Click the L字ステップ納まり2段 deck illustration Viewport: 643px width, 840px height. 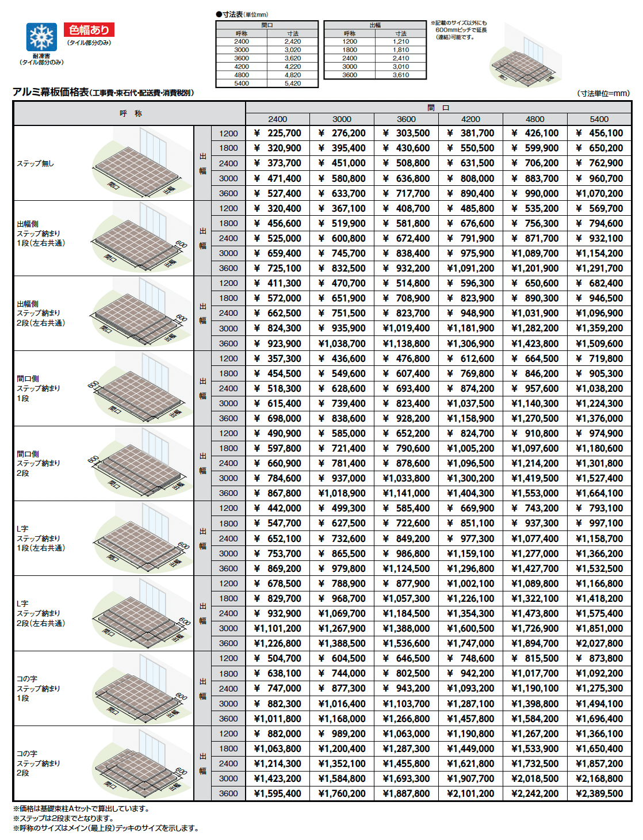[x=141, y=613]
